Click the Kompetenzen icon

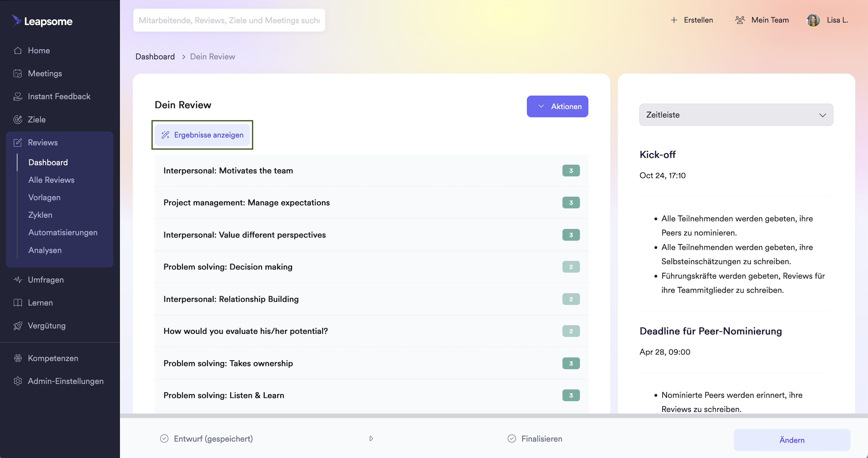click(x=18, y=358)
